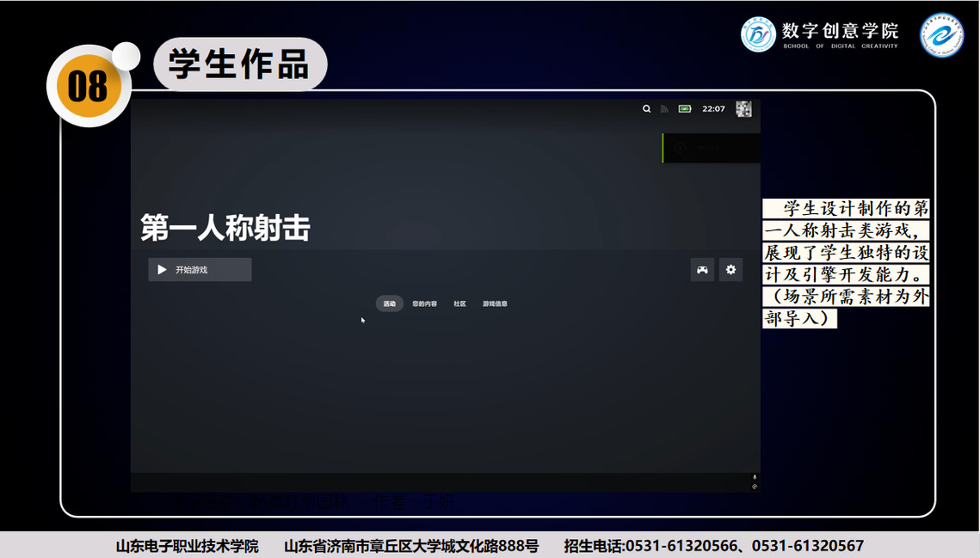This screenshot has height=558, width=980.
Task: Open controller settings via gamepad icon
Action: [702, 270]
